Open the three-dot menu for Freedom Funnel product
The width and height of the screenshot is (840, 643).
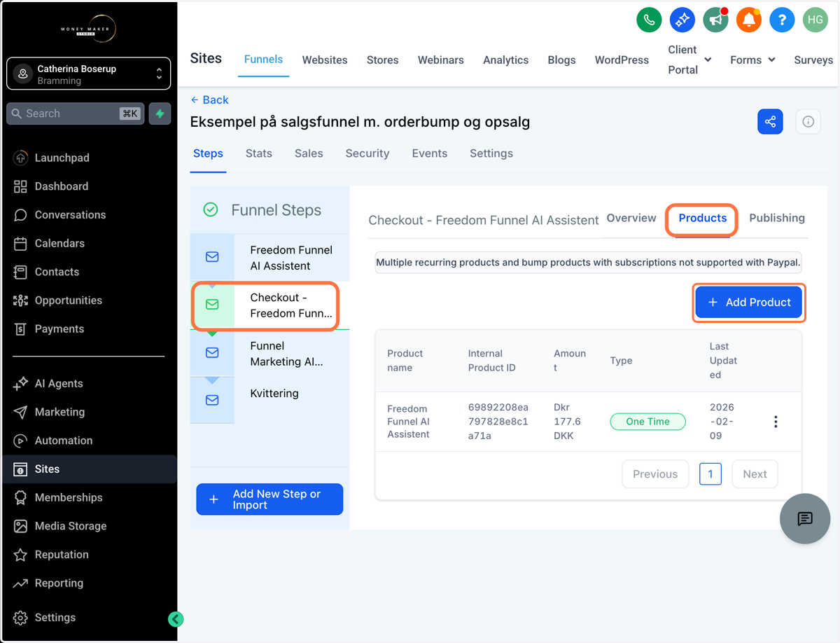click(x=776, y=422)
